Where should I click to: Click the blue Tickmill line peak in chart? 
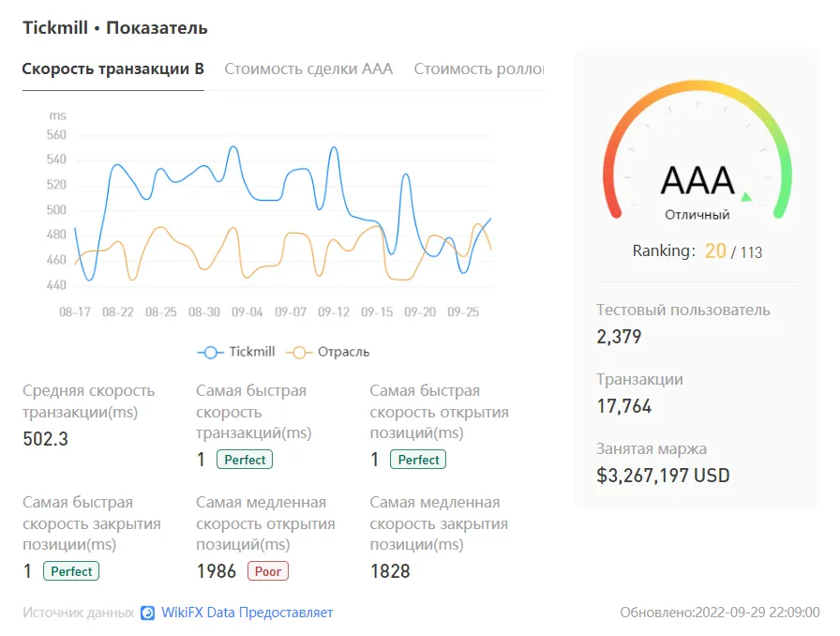[x=233, y=147]
